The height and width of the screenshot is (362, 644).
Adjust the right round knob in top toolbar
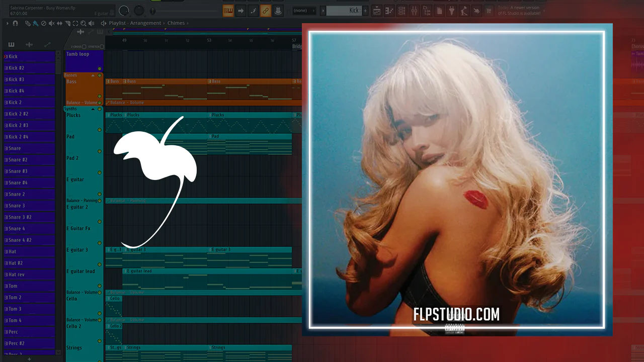(139, 11)
